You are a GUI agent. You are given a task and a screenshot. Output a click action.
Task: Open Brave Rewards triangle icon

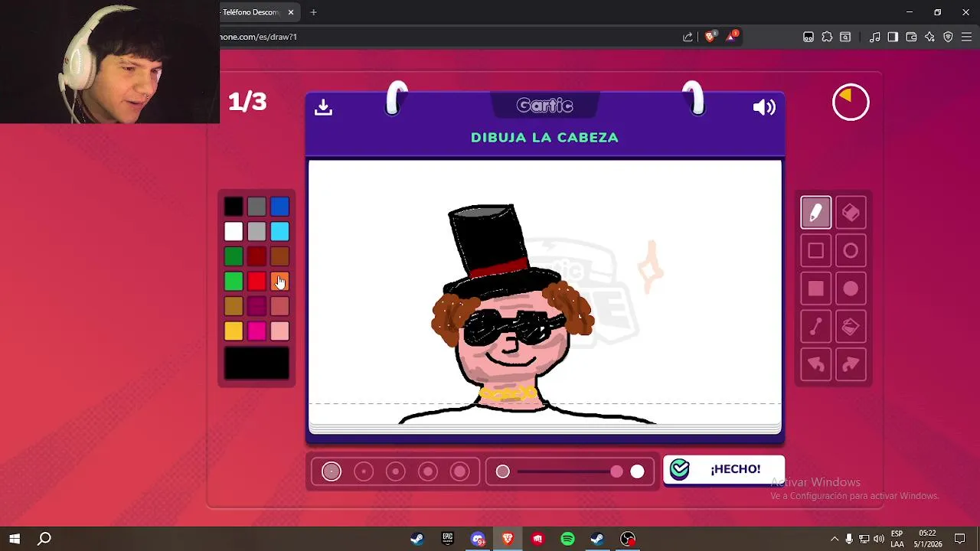pos(732,37)
